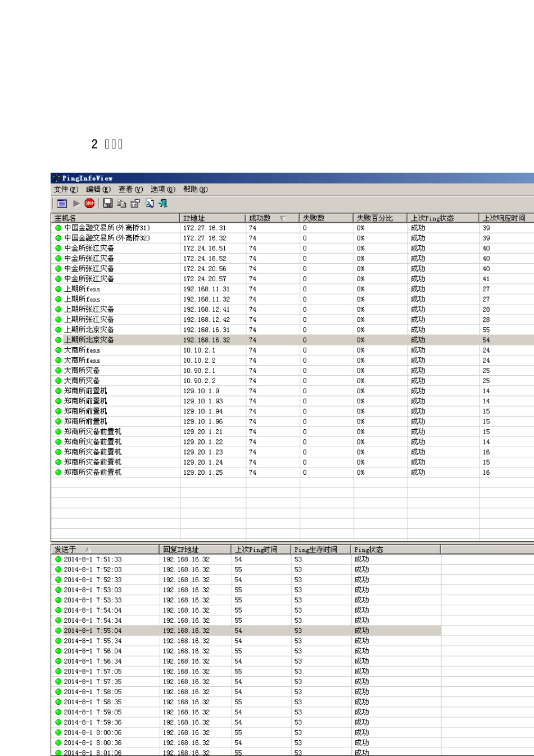The height and width of the screenshot is (756, 534).
Task: Save selected items with the floppy icon
Action: click(108, 204)
